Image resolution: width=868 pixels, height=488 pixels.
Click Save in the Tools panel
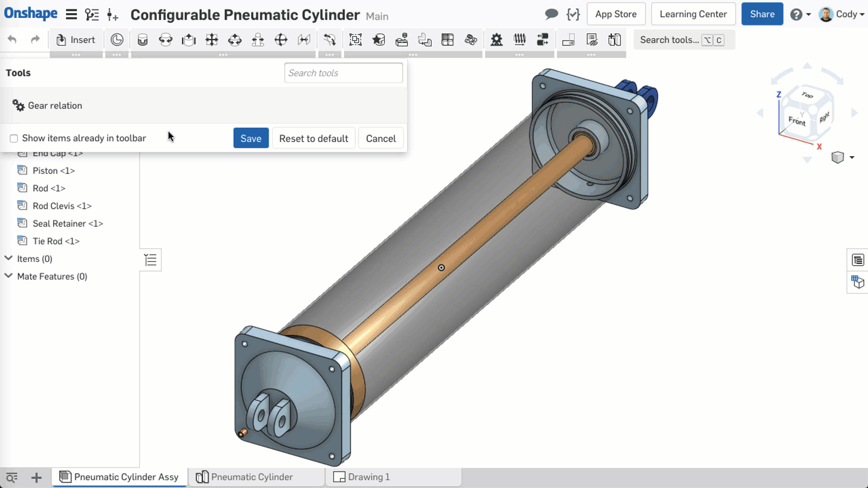[251, 138]
